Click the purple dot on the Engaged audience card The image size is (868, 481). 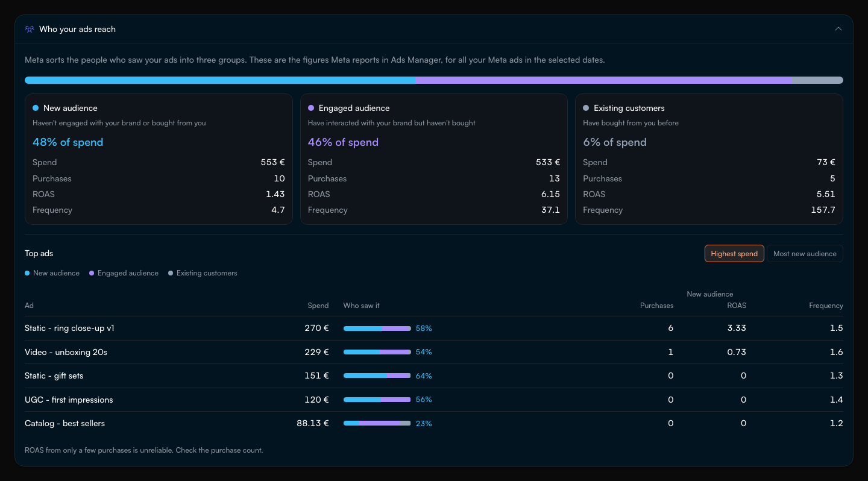(311, 108)
